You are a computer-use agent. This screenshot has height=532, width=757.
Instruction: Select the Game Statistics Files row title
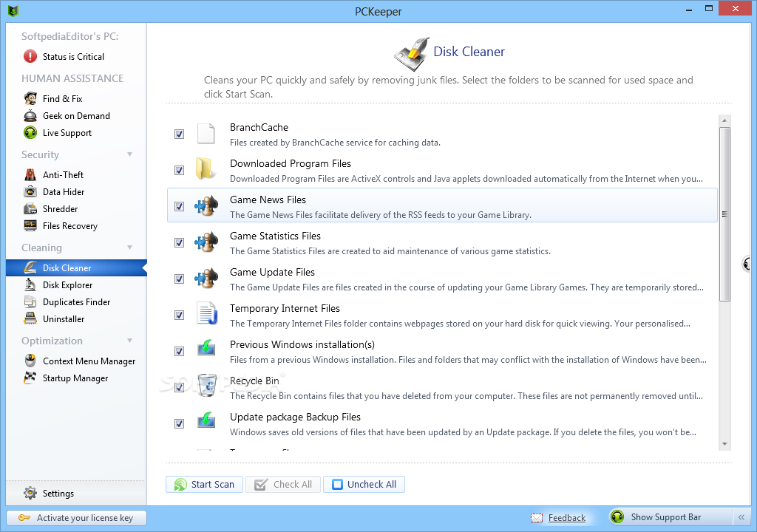(x=275, y=236)
